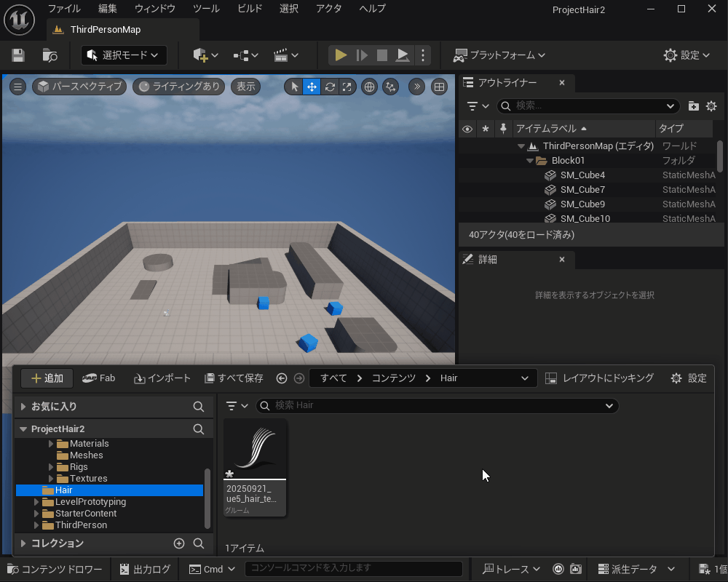
Task: Click the eye visibility column header in Outliner
Action: (x=467, y=129)
